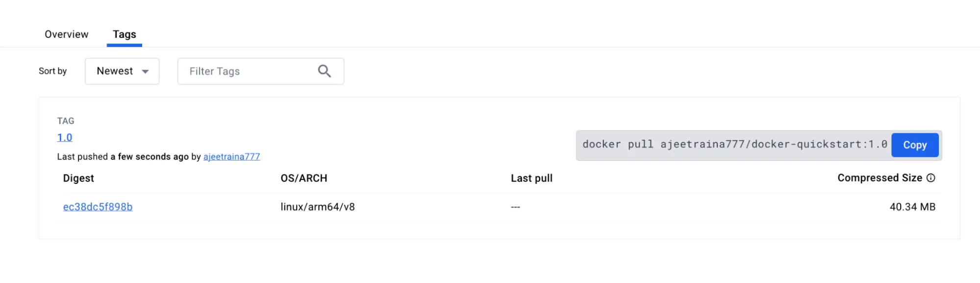Select the Tags tab
Image resolution: width=980 pixels, height=283 pixels.
(x=124, y=34)
